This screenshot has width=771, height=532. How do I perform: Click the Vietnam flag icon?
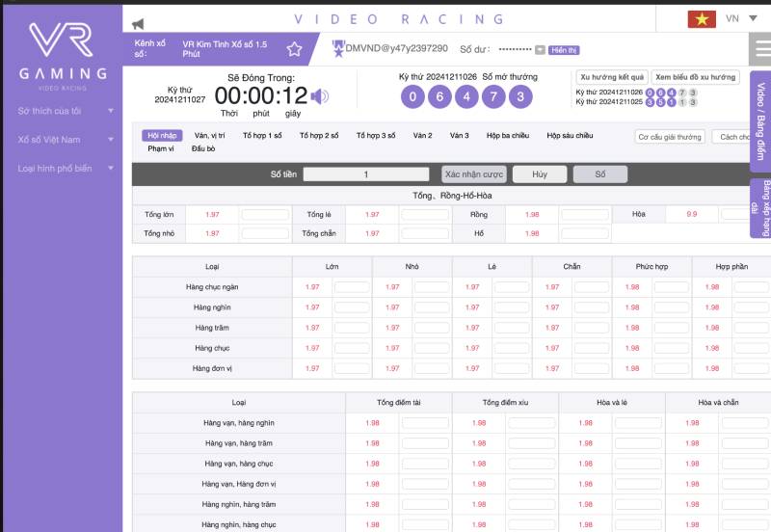pos(701,19)
